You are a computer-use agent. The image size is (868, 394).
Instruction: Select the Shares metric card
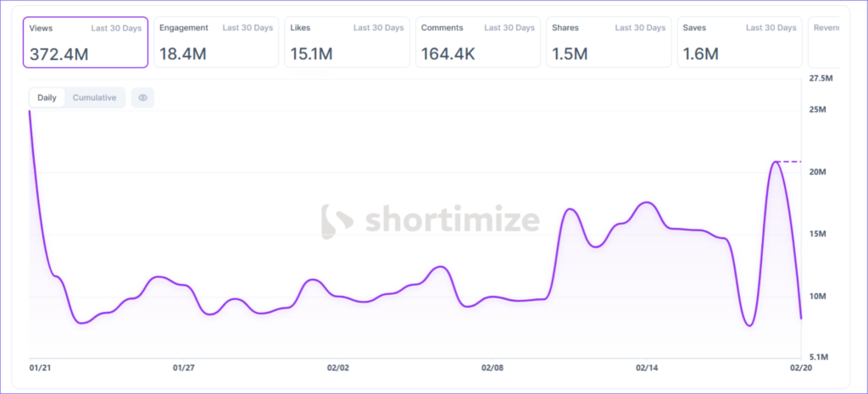(608, 42)
